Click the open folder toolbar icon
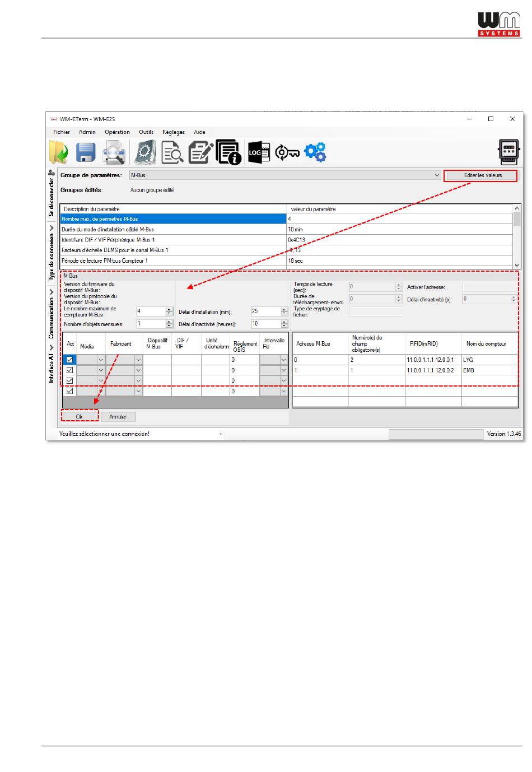The height and width of the screenshot is (772, 532). (x=59, y=152)
